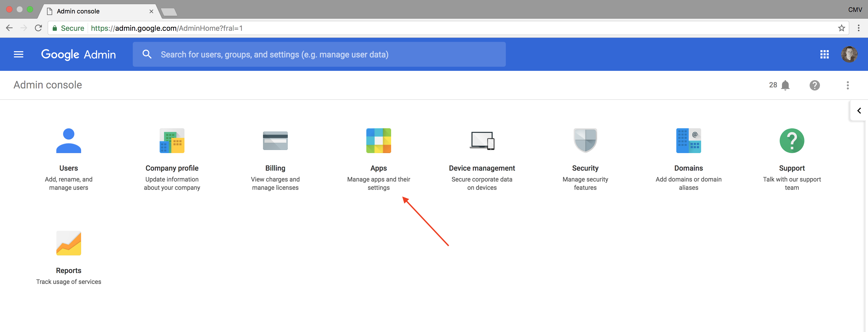The width and height of the screenshot is (868, 332).
Task: Click the Security title
Action: click(585, 168)
